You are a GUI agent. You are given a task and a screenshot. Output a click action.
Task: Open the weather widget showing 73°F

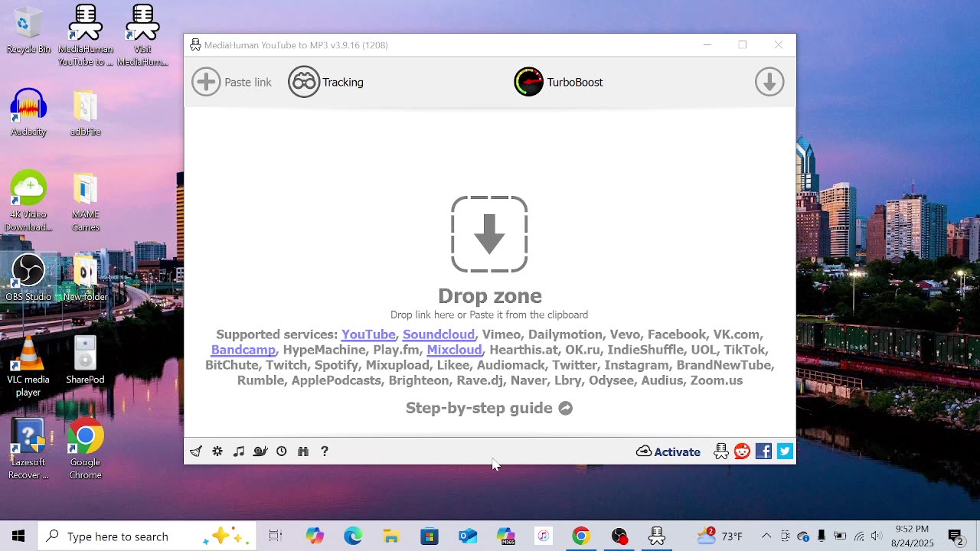(x=720, y=536)
